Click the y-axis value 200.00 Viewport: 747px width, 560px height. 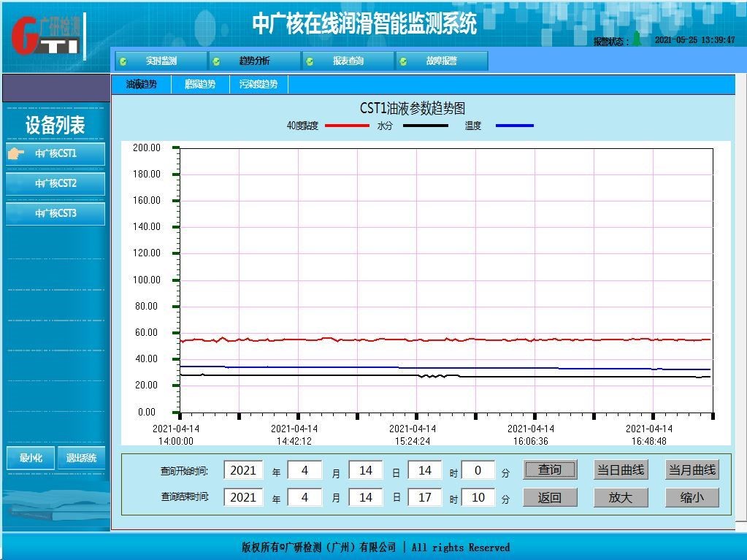click(x=147, y=147)
